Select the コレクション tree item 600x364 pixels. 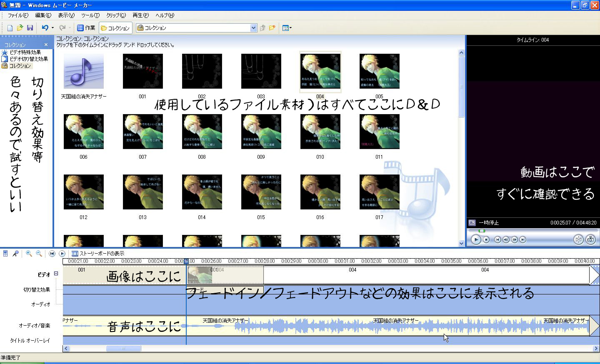point(20,66)
